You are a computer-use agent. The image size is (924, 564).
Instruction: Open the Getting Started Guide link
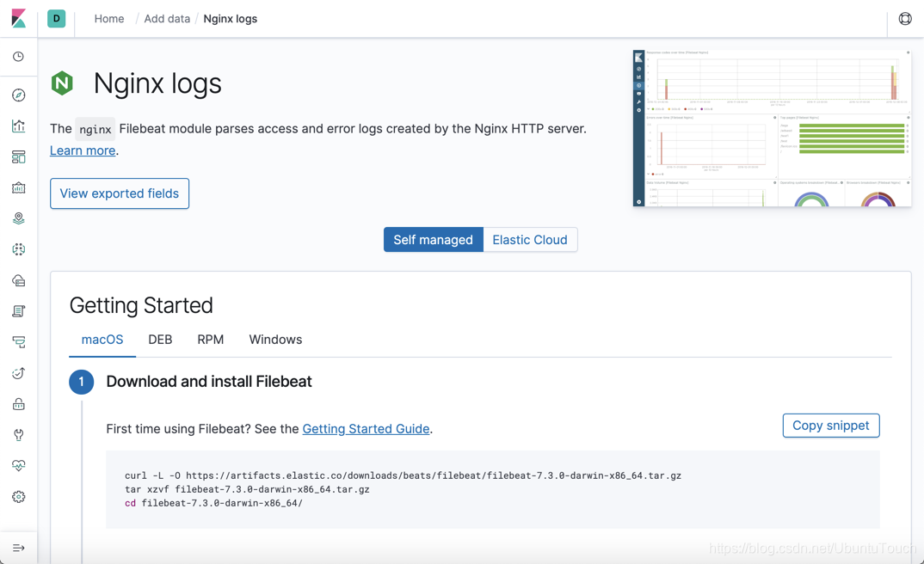pos(367,428)
